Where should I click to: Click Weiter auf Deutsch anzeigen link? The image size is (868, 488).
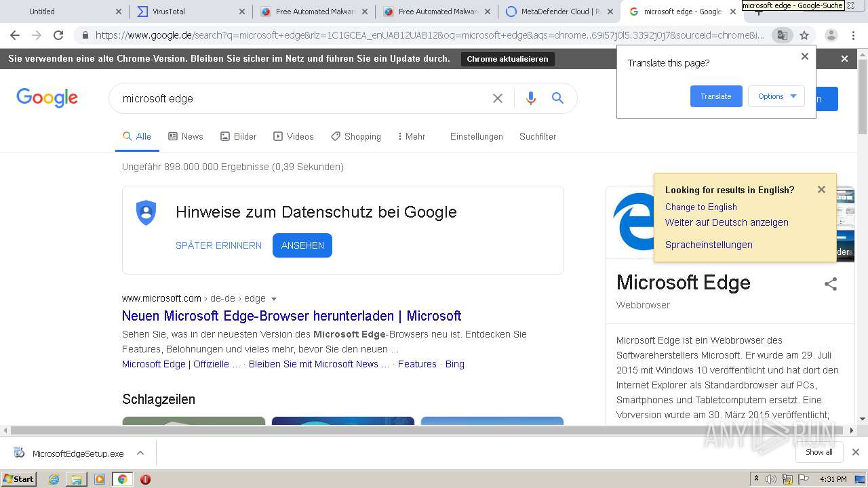(726, 222)
